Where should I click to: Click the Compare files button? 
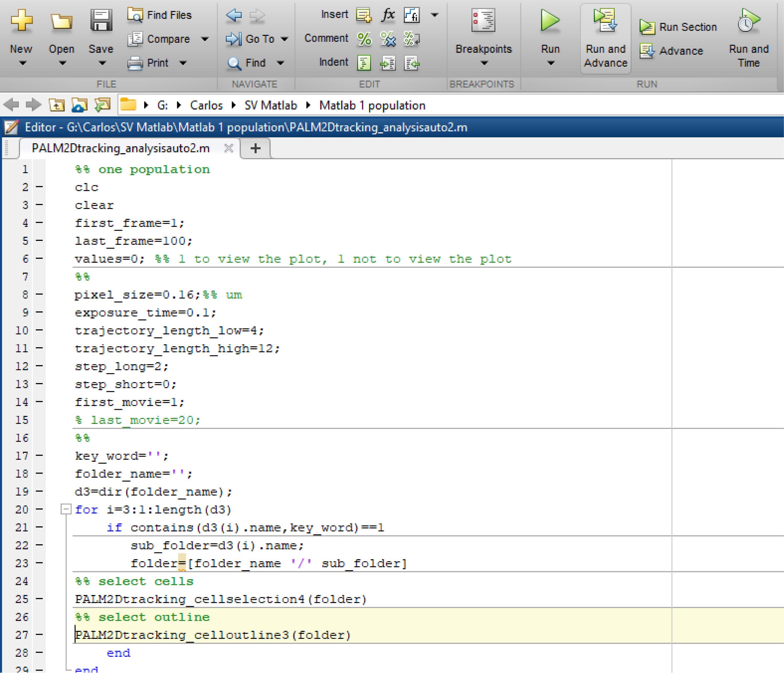pyautogui.click(x=159, y=39)
